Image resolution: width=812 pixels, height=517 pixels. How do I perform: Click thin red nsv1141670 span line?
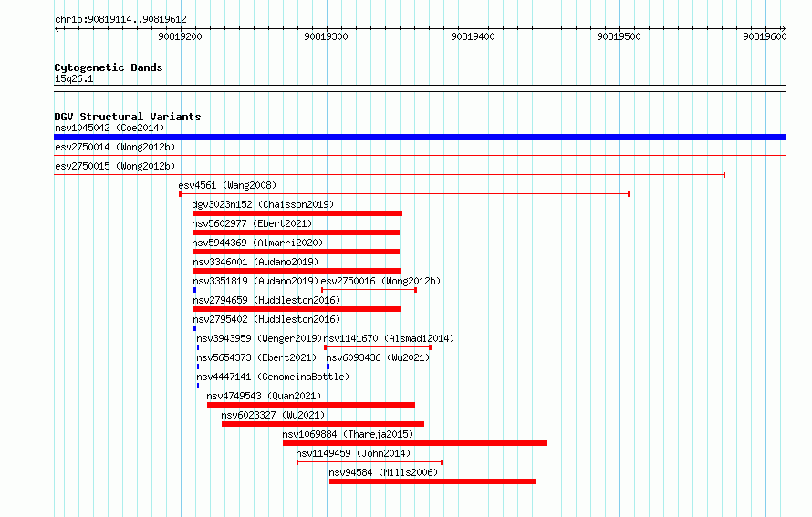coord(378,347)
